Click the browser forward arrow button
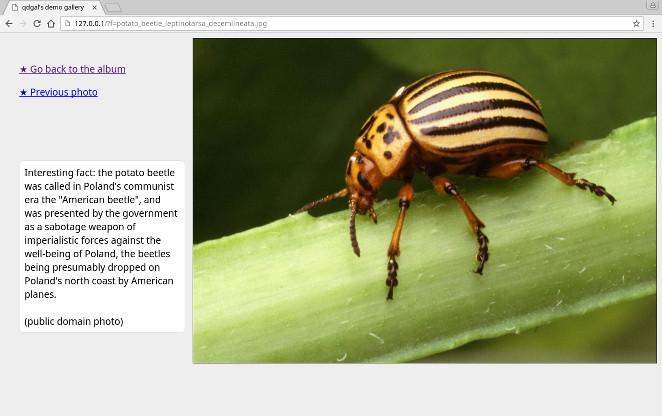 tap(22, 23)
